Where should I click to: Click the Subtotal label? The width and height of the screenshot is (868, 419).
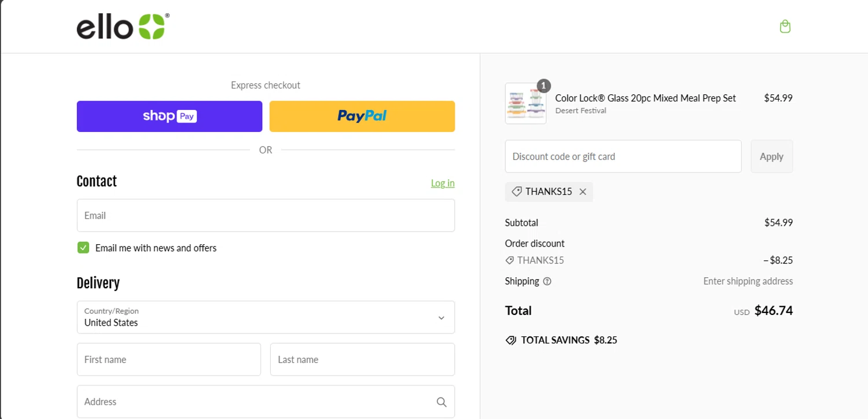521,223
